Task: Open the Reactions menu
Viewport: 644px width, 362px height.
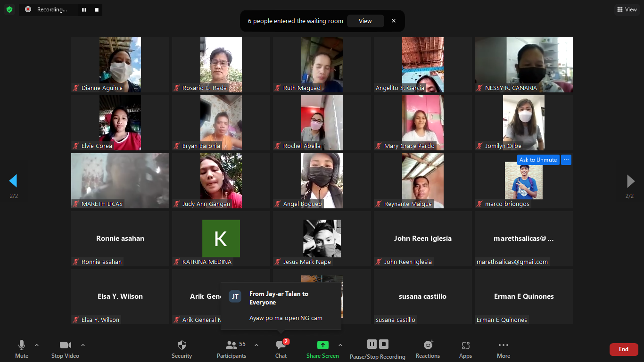Action: pyautogui.click(x=428, y=345)
